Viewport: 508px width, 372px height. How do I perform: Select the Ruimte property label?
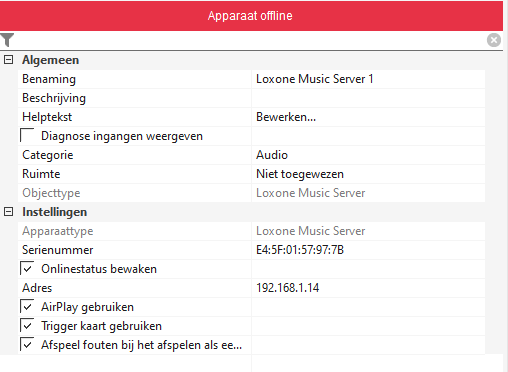coord(41,174)
